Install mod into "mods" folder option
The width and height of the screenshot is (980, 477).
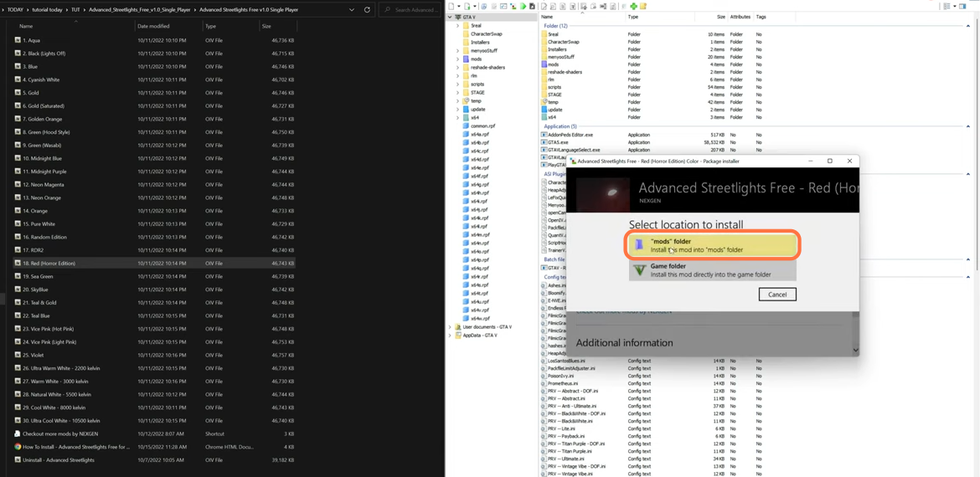[x=712, y=244]
